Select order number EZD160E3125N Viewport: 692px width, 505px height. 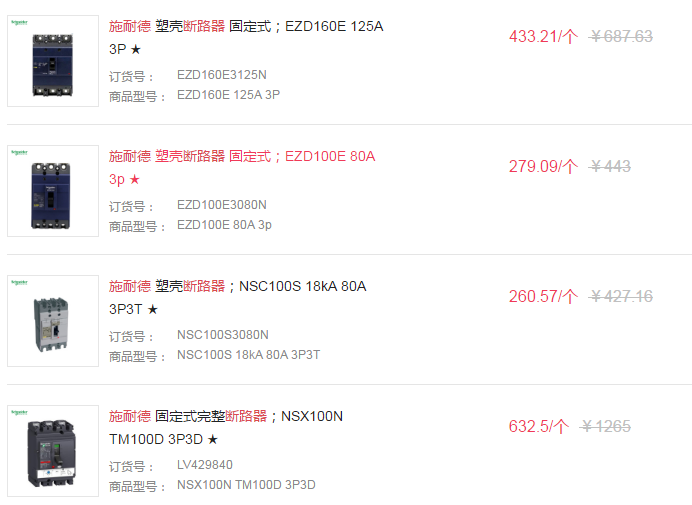[222, 75]
